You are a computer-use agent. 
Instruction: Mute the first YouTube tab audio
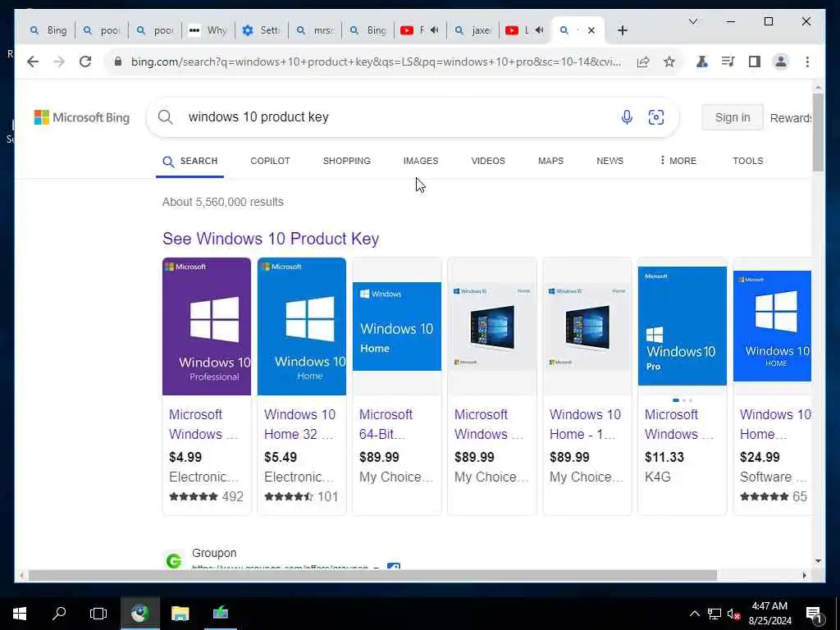tap(434, 30)
